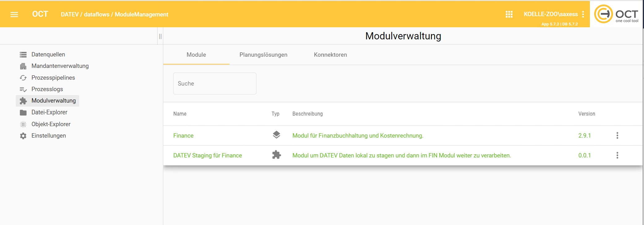Click the OCT one cool tool logo
644x225 pixels.
coord(617,14)
